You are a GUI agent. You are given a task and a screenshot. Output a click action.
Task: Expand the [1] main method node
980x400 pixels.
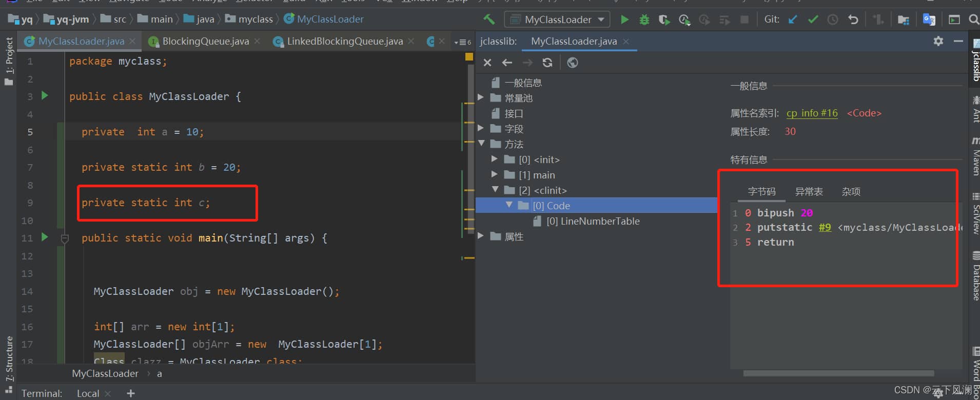[x=495, y=174]
